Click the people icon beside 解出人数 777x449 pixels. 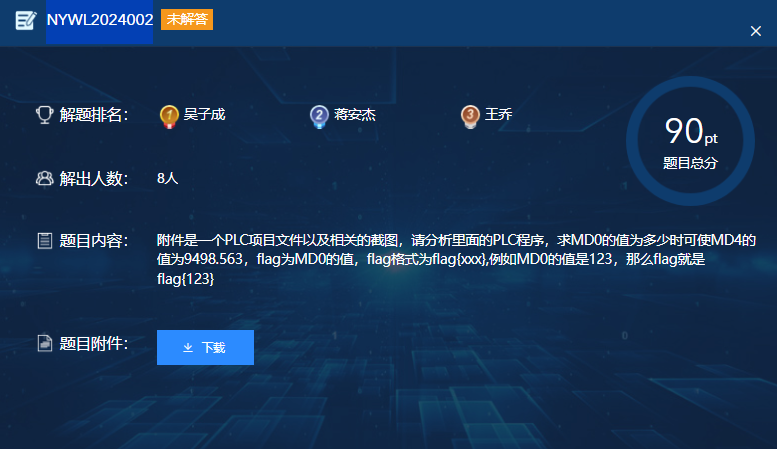click(44, 179)
